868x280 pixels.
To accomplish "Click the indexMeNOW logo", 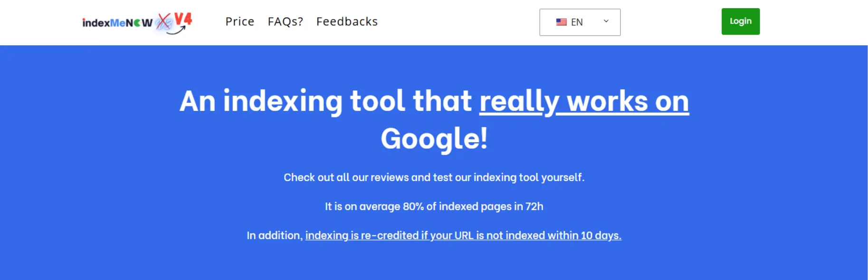I will [x=119, y=22].
